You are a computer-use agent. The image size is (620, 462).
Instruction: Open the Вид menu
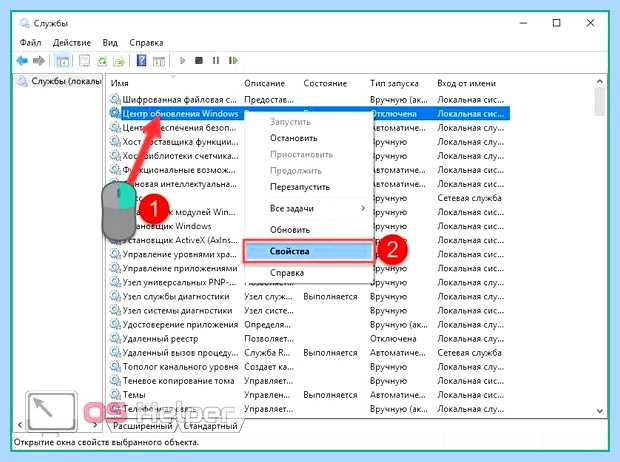[110, 43]
